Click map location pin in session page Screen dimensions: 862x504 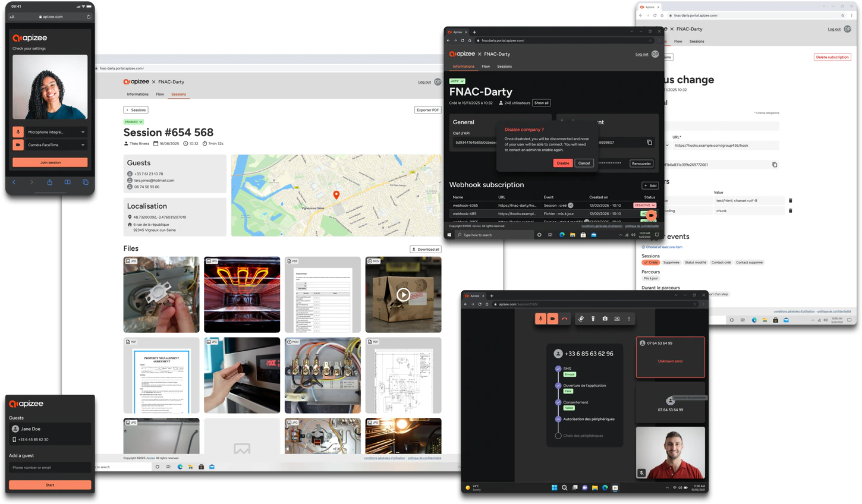point(336,195)
